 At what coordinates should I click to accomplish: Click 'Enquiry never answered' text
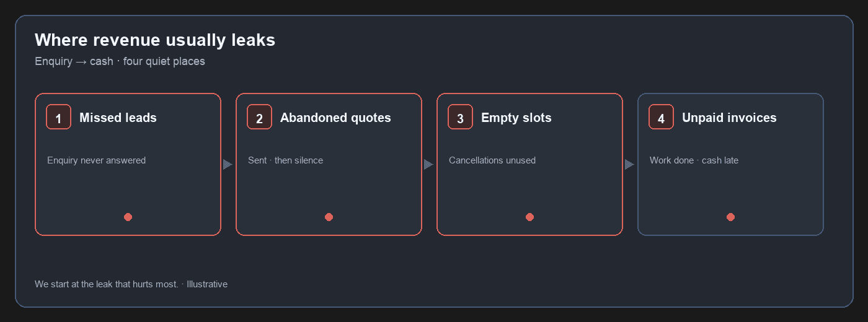coord(96,160)
